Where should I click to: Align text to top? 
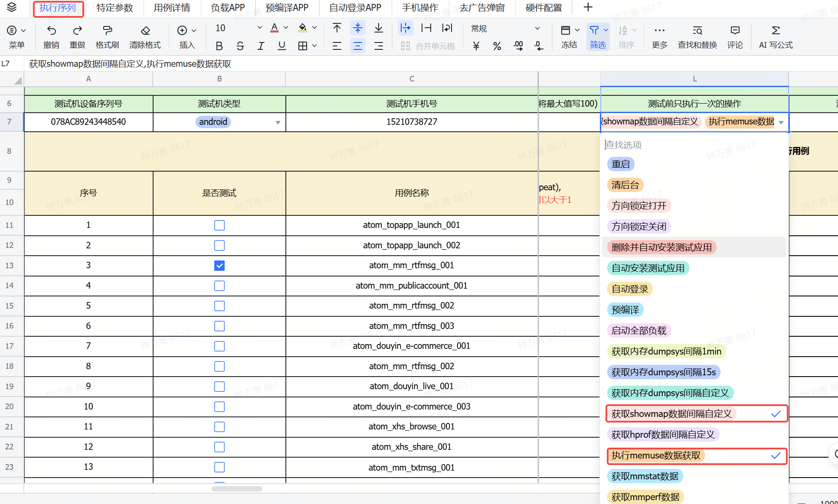coord(337,28)
